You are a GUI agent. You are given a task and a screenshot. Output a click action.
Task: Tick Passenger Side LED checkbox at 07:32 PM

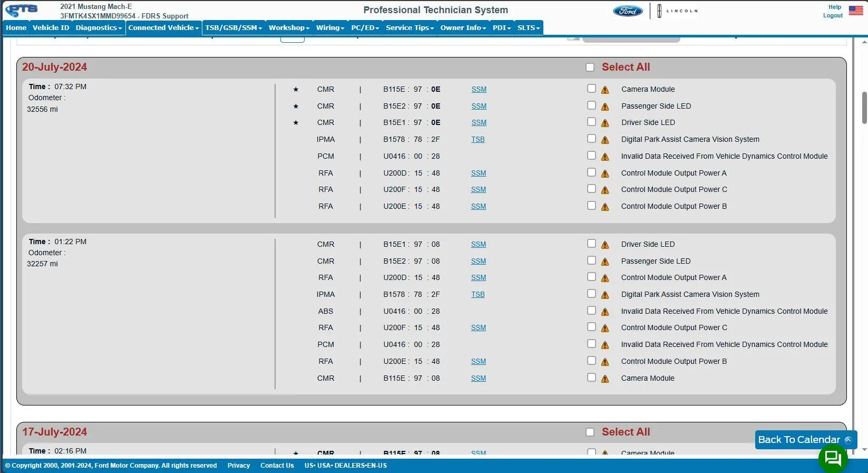pyautogui.click(x=591, y=105)
